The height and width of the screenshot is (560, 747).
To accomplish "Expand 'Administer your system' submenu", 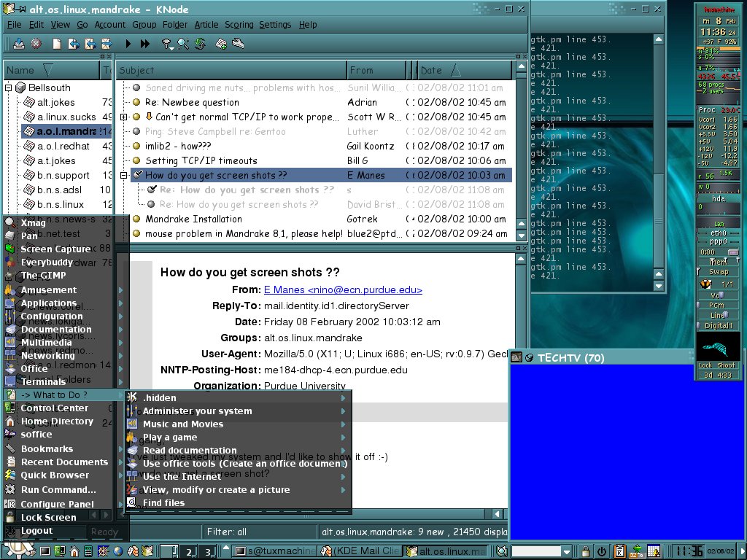I will coord(239,411).
